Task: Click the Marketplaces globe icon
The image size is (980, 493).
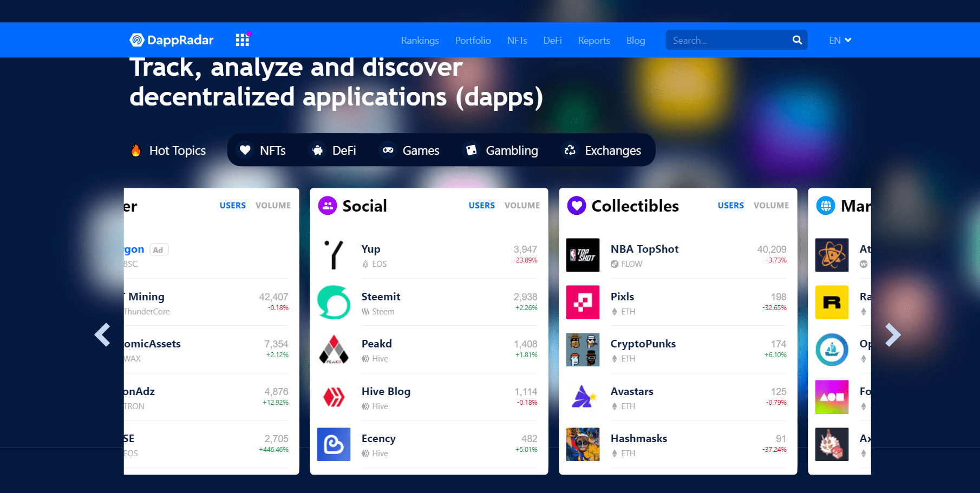Action: point(826,206)
